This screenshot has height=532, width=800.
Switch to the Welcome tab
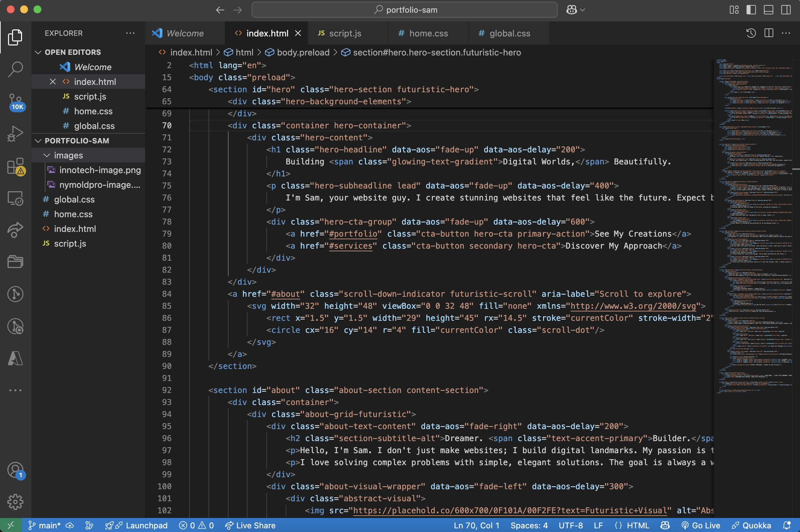pos(185,33)
